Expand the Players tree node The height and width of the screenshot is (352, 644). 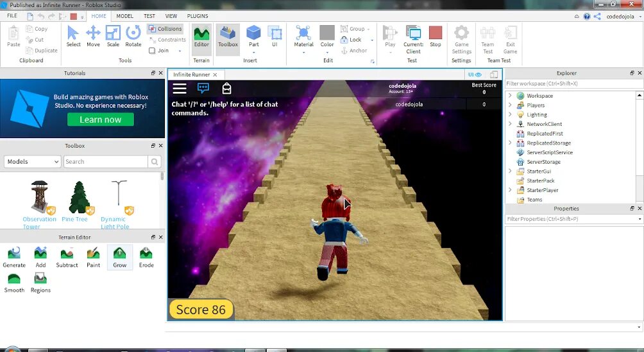click(x=510, y=105)
